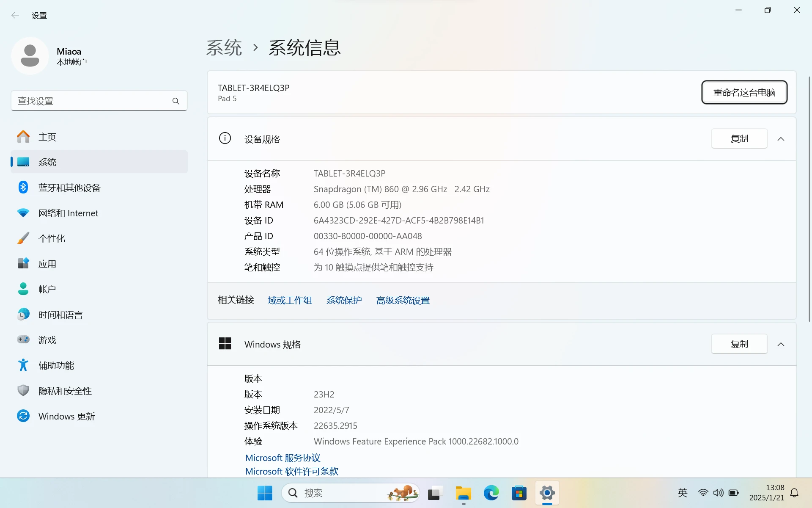Select 系统 in the sidebar
812x508 pixels.
point(47,162)
